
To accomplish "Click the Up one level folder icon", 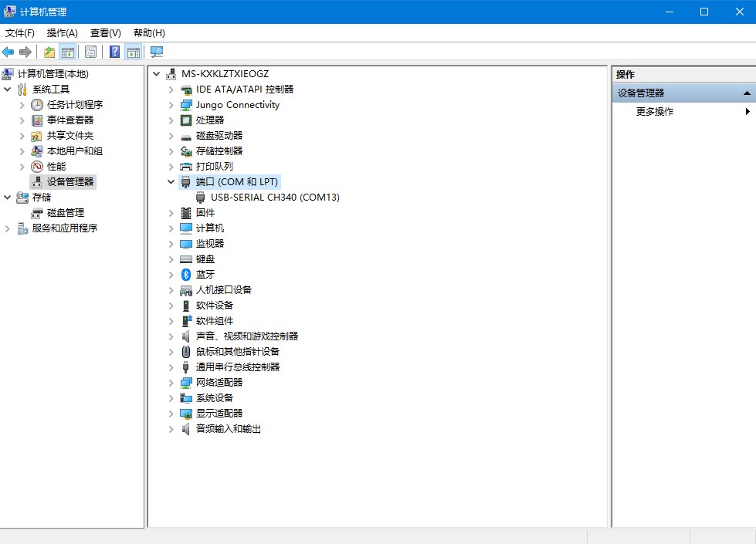I will (x=49, y=52).
